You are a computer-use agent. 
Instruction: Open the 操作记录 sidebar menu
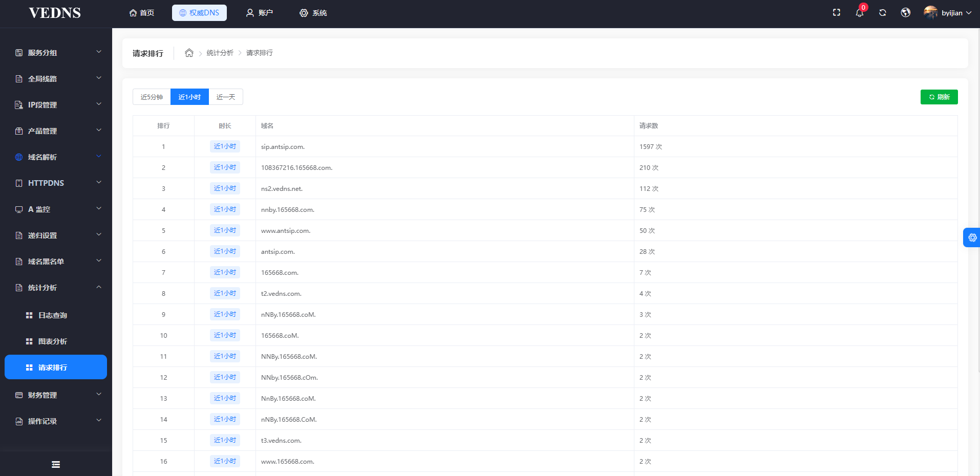(56, 421)
